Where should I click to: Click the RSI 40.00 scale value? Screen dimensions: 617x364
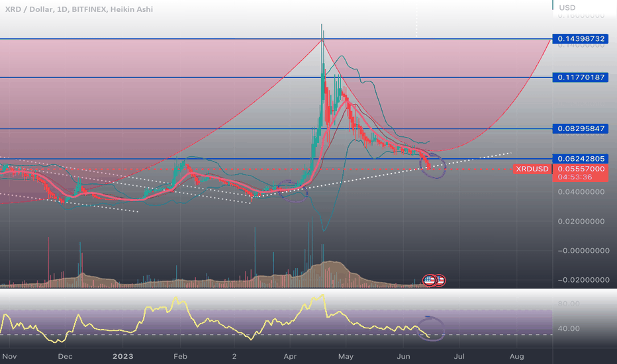click(569, 328)
